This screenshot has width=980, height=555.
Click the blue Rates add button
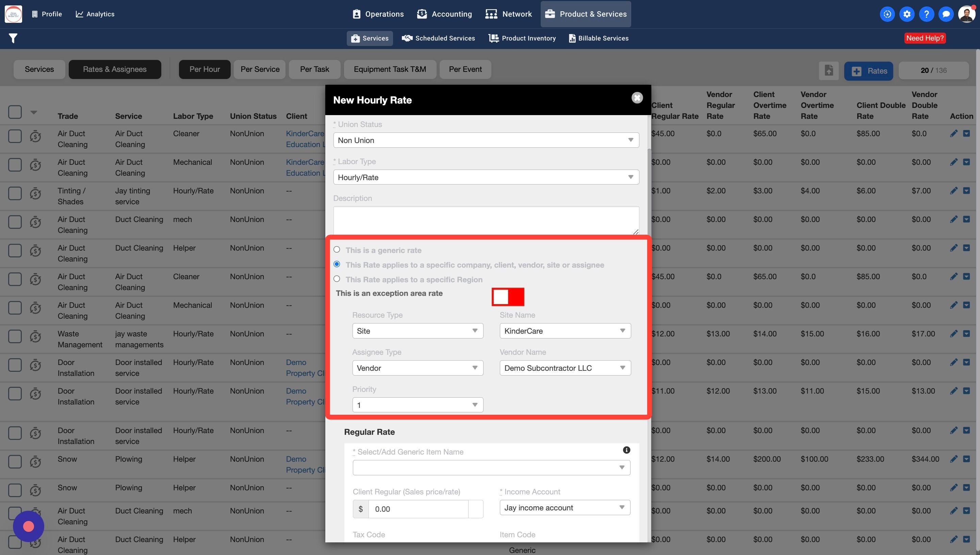pyautogui.click(x=868, y=71)
